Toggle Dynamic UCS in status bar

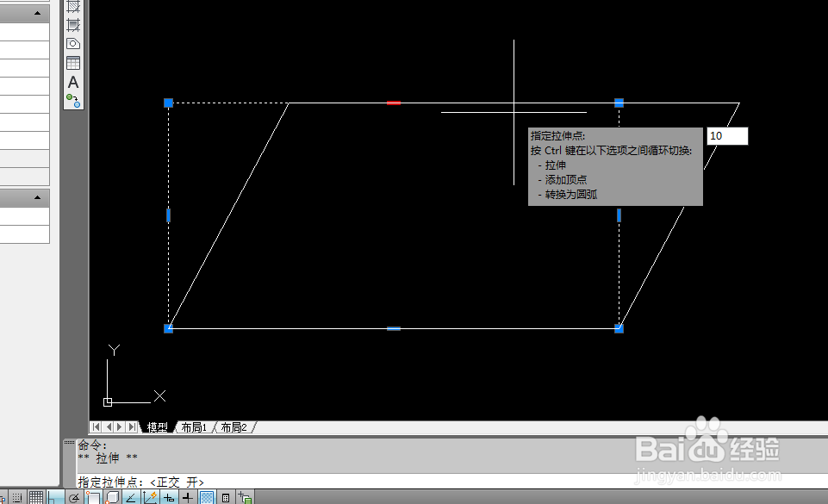150,497
